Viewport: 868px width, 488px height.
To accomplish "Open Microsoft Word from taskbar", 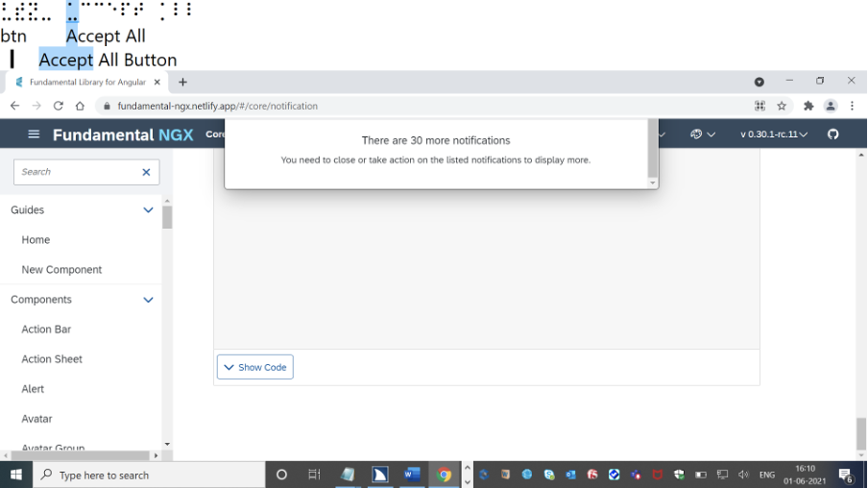I will pyautogui.click(x=413, y=475).
